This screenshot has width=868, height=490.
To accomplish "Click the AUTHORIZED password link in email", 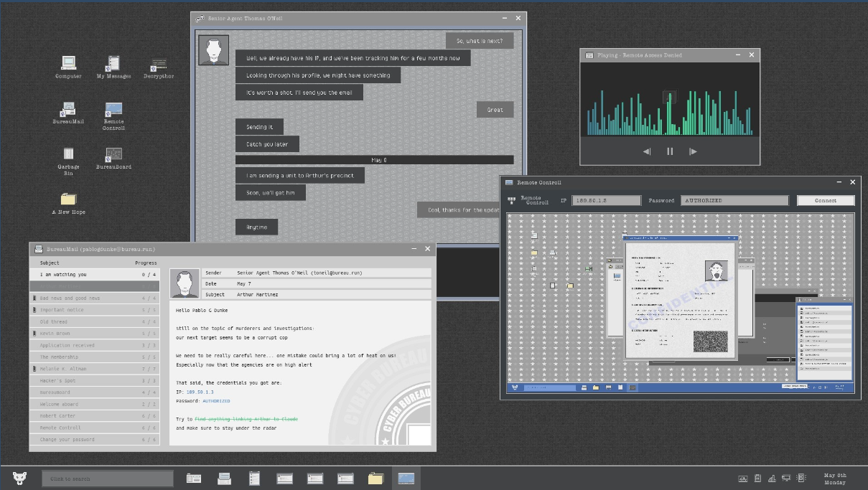I will pyautogui.click(x=216, y=401).
